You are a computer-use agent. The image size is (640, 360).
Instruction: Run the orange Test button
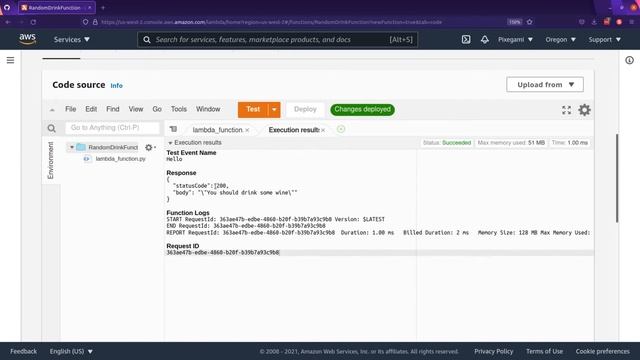(x=253, y=109)
